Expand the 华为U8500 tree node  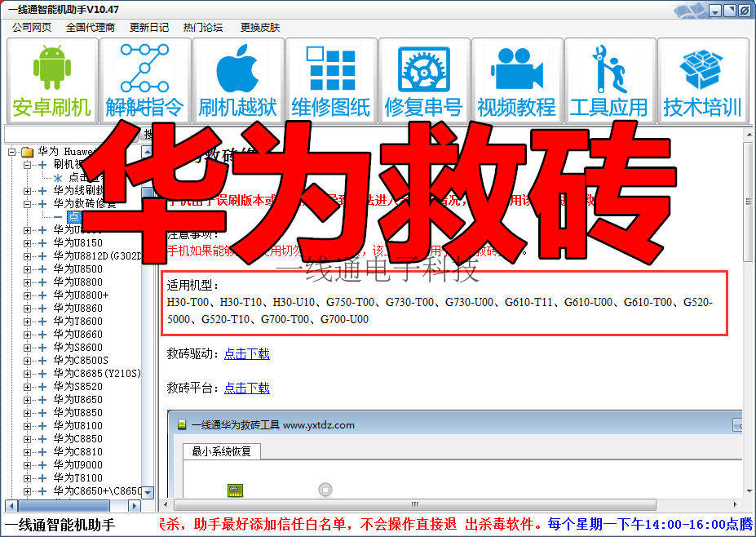click(27, 269)
